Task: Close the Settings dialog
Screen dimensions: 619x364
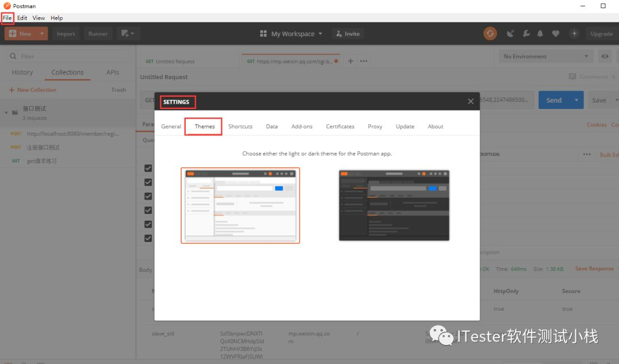Action: (471, 101)
